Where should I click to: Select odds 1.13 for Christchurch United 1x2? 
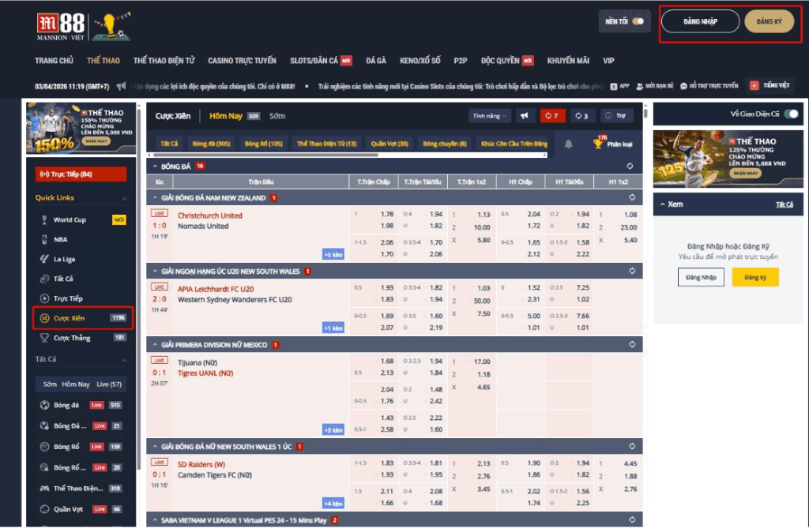(x=484, y=215)
